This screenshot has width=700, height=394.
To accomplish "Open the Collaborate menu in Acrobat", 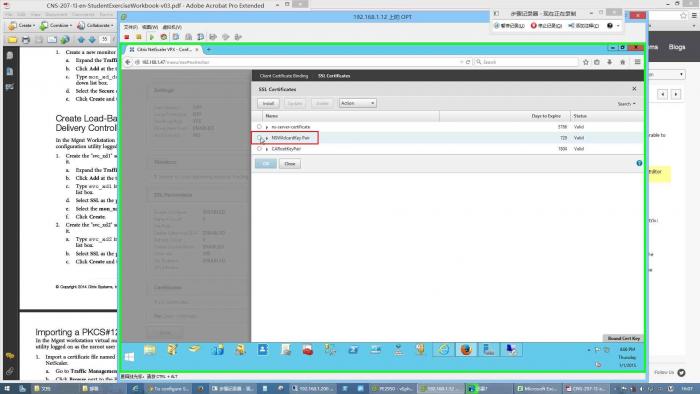I will 95,25.
